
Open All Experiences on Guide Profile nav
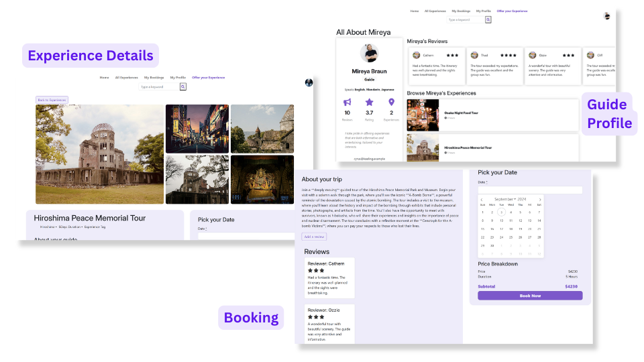(x=435, y=11)
